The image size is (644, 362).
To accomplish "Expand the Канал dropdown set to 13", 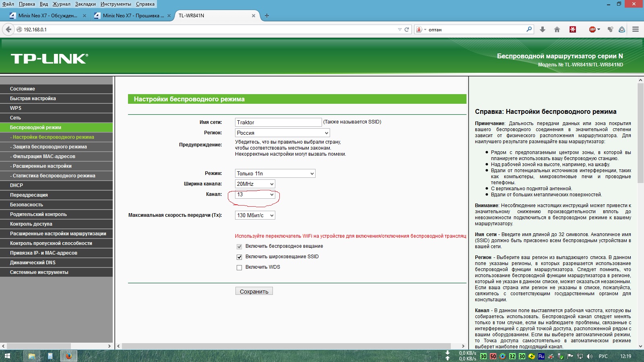I will tap(255, 195).
